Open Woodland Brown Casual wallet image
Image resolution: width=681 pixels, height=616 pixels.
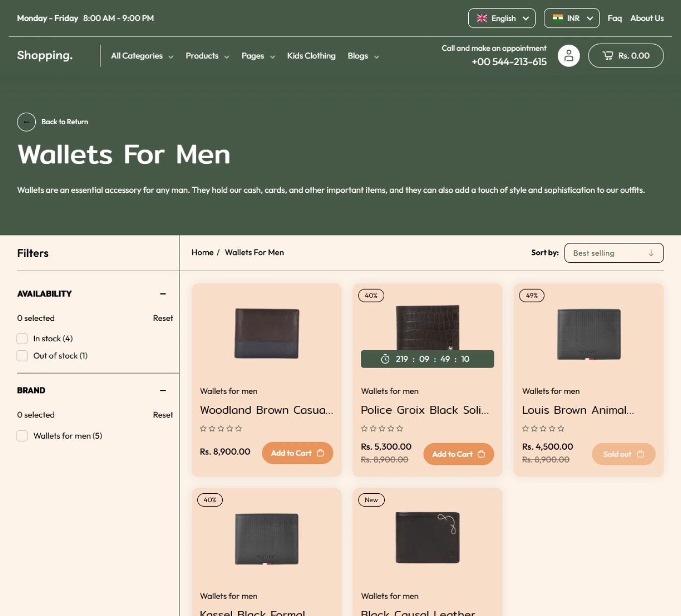pyautogui.click(x=266, y=333)
